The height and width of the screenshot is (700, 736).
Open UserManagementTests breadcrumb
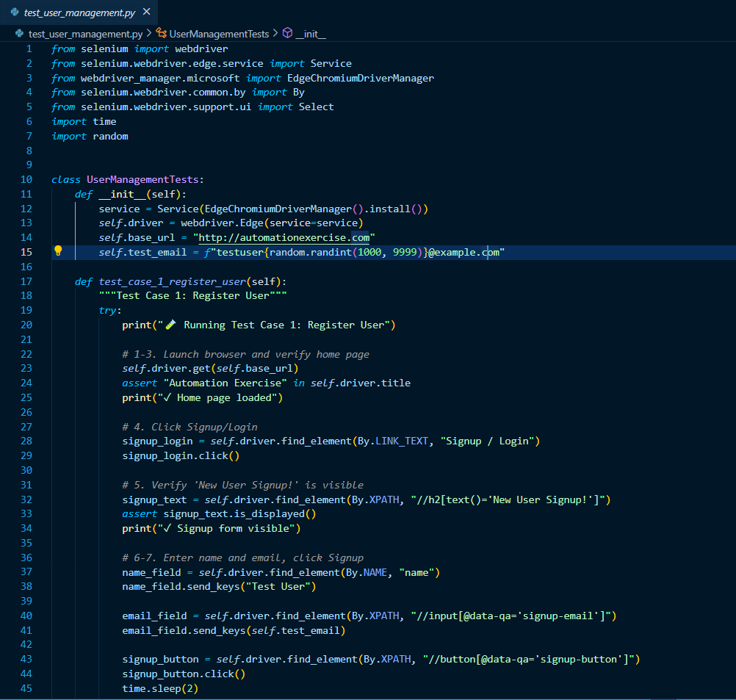pyautogui.click(x=219, y=34)
